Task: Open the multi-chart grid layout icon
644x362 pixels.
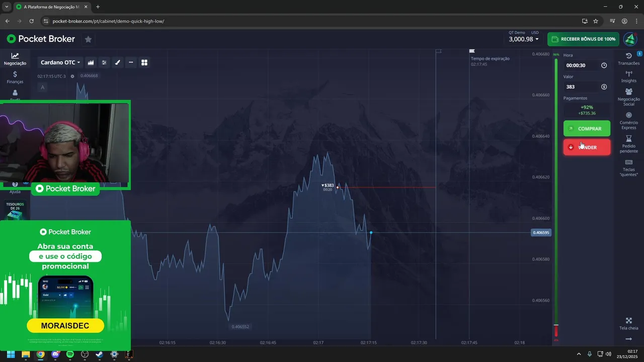Action: click(144, 62)
